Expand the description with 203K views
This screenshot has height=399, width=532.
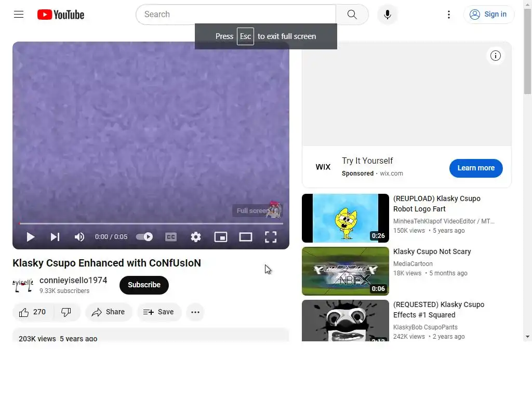(151, 335)
